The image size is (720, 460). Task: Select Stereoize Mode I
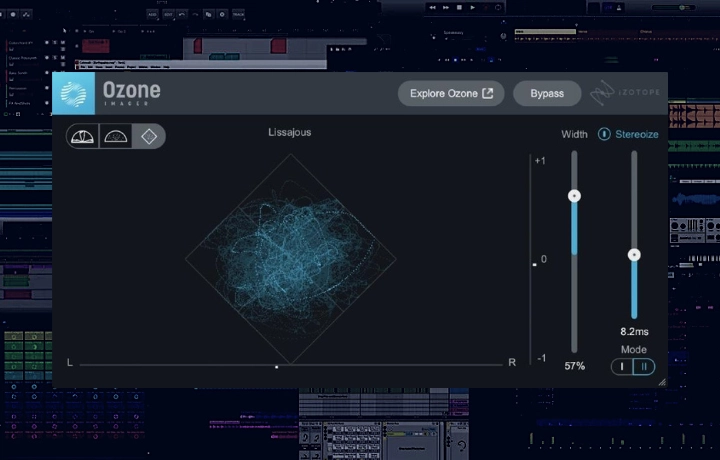(622, 366)
